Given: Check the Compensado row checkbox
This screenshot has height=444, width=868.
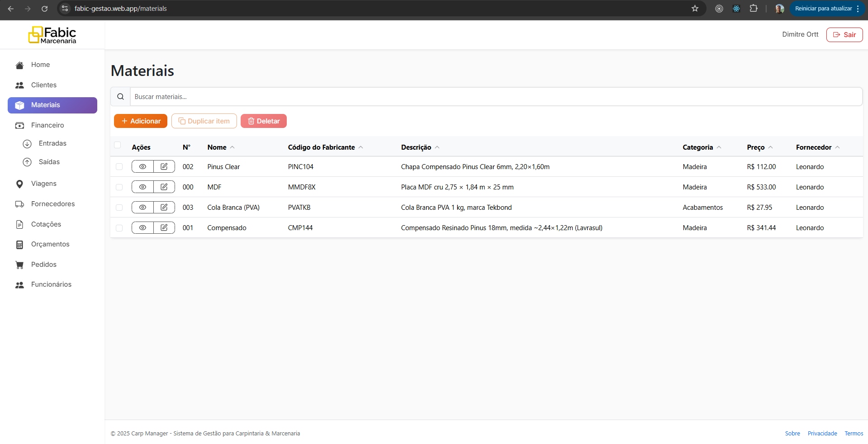Looking at the screenshot, I should pos(119,228).
